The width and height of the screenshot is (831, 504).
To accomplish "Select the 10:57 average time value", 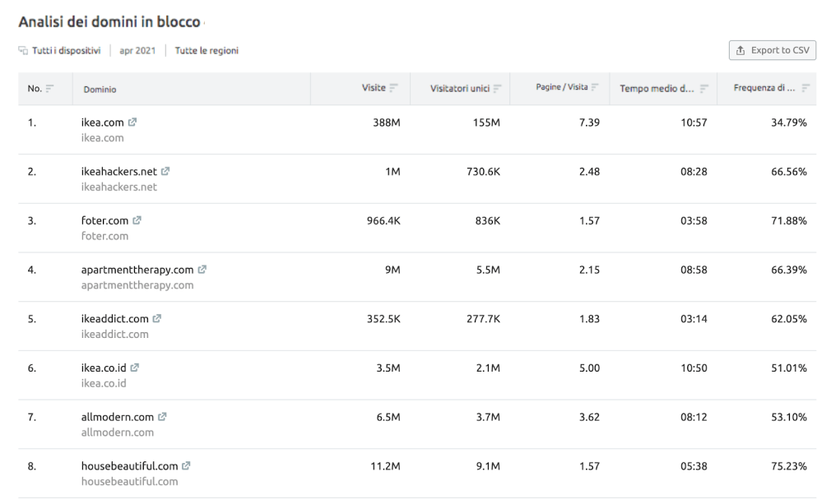I will [694, 123].
